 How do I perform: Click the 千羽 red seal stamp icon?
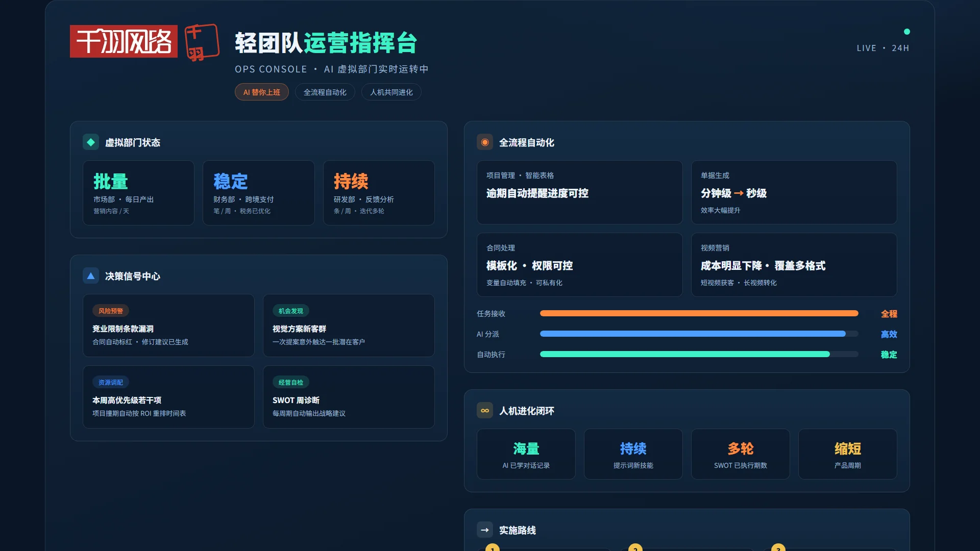pyautogui.click(x=202, y=42)
